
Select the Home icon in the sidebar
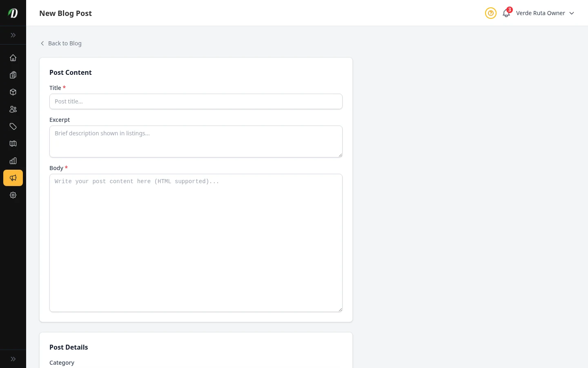pyautogui.click(x=13, y=58)
